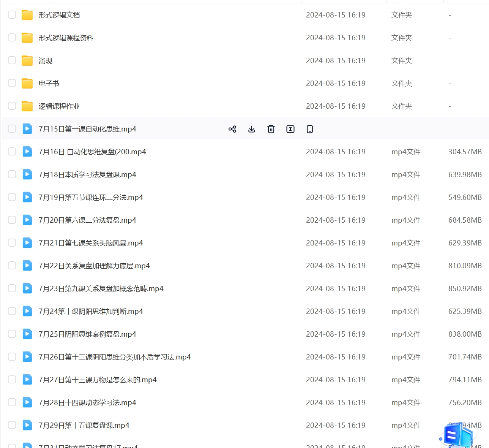Click the video icon of 7月19日第五节课连环二分法.mp4
Viewport: 489px width, 448px height.
pyautogui.click(x=27, y=197)
